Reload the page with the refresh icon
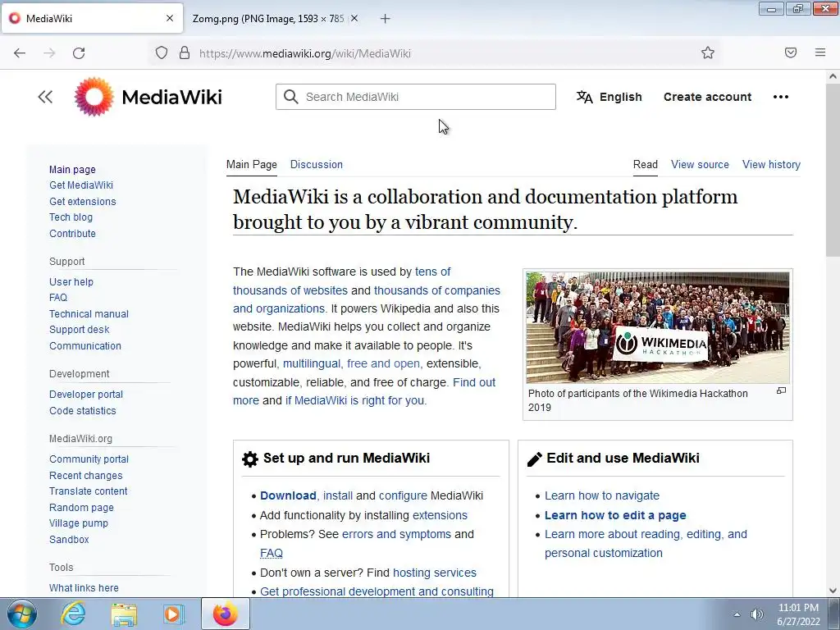This screenshot has width=840, height=630. click(x=79, y=53)
